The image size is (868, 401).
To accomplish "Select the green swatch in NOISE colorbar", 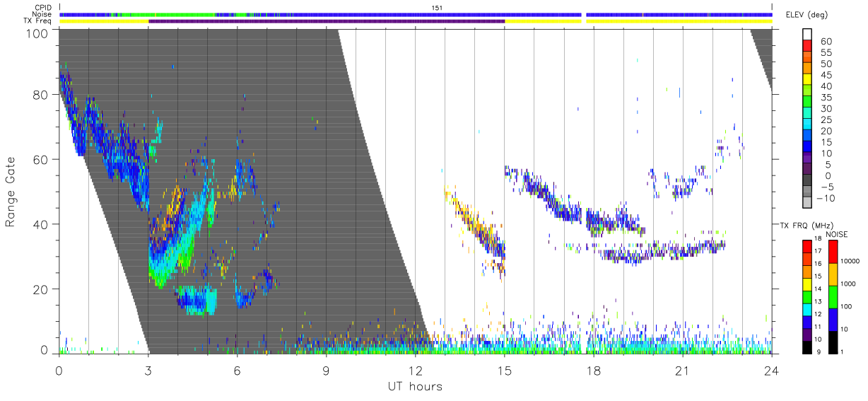I will pos(833,296).
